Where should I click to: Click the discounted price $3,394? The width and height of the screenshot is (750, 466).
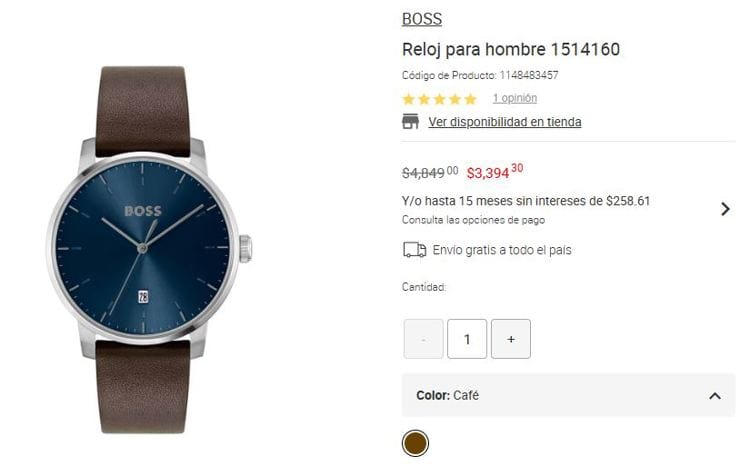coord(495,171)
